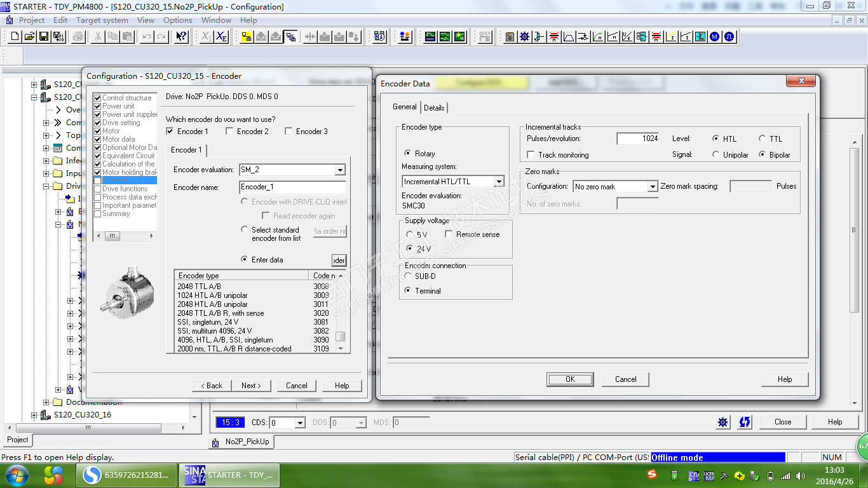Image resolution: width=868 pixels, height=488 pixels.
Task: Open the Sogou browser taskbar item
Action: [x=128, y=475]
